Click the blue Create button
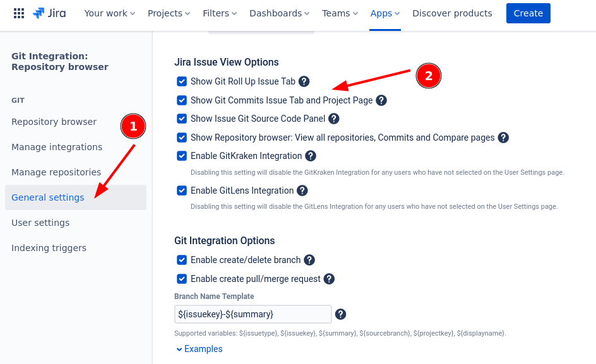596x364 pixels. 528,13
